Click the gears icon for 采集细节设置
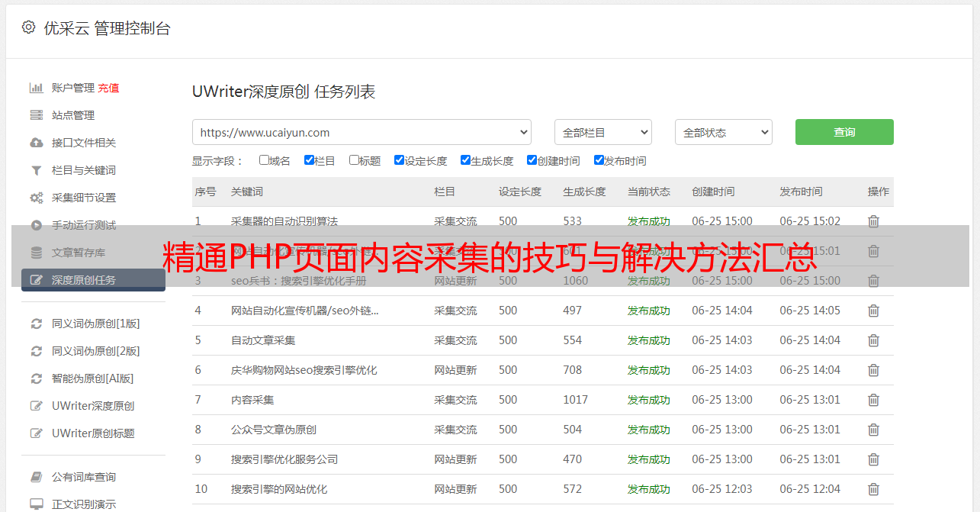 tap(36, 198)
